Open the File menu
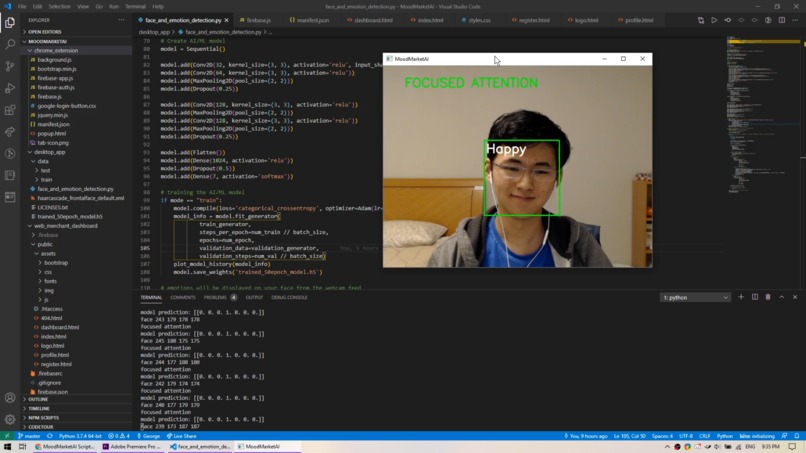 [22, 7]
